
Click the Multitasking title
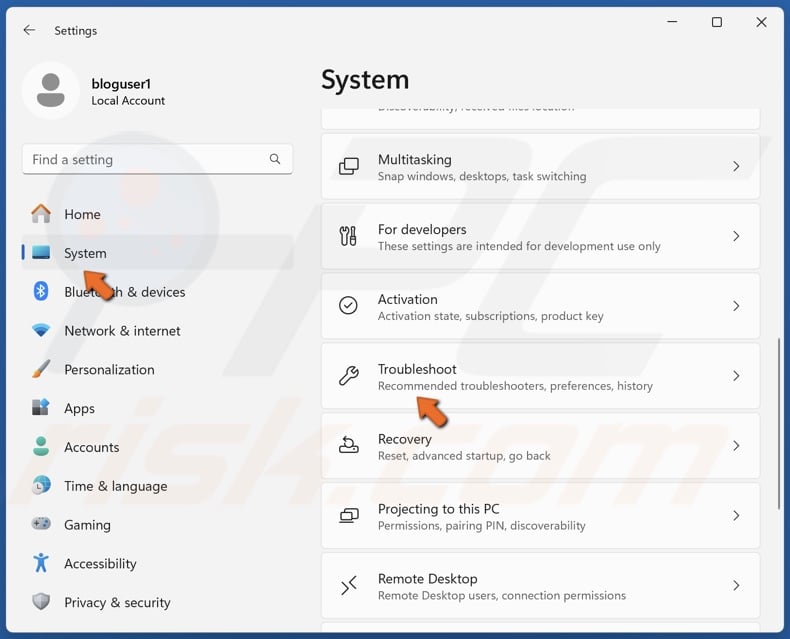(x=415, y=160)
